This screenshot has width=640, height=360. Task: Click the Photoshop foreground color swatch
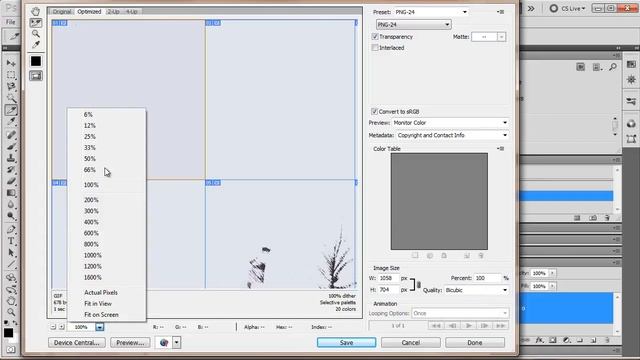click(x=8, y=333)
